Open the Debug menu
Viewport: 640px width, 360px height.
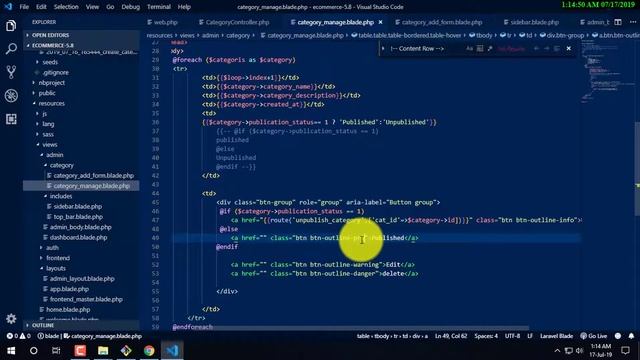click(131, 7)
